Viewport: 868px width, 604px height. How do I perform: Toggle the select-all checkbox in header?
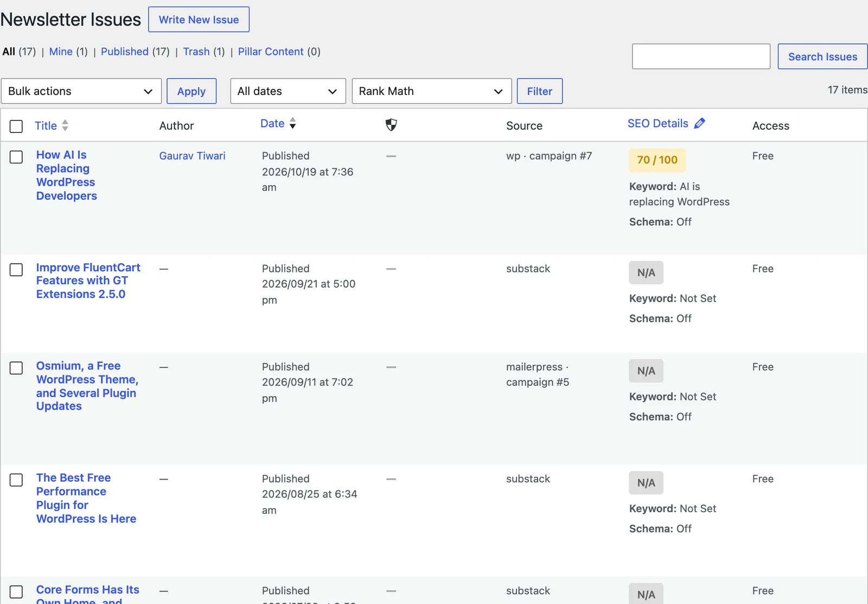pyautogui.click(x=16, y=126)
